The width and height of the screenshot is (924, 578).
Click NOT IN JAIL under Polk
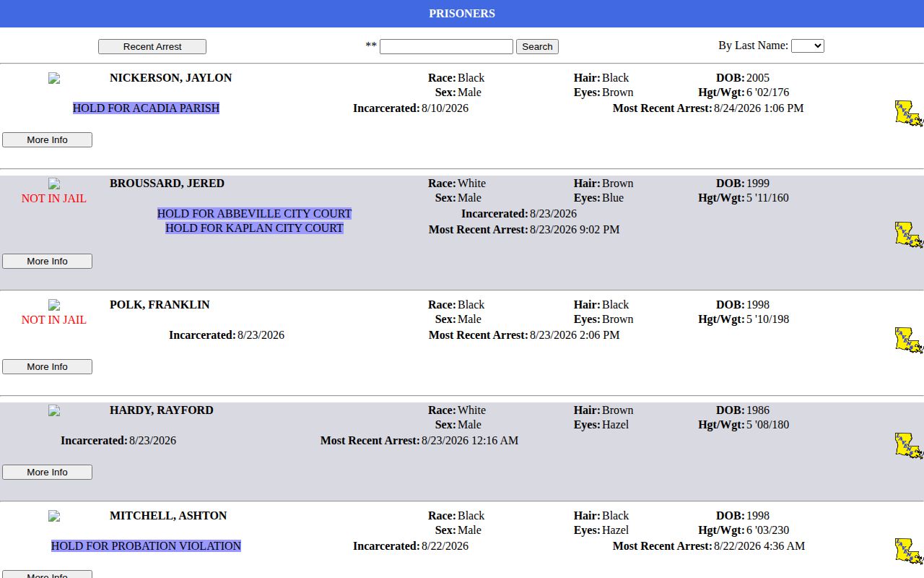click(x=54, y=320)
